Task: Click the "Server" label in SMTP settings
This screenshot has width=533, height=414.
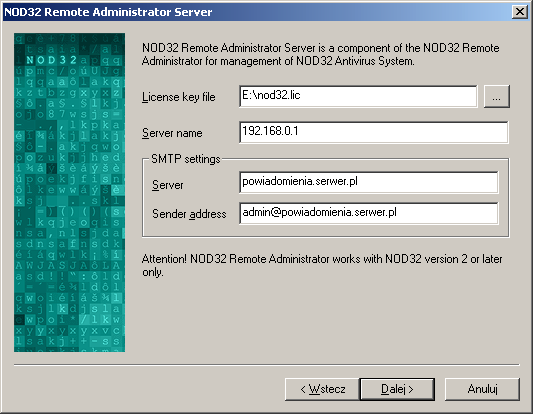Action: point(167,185)
